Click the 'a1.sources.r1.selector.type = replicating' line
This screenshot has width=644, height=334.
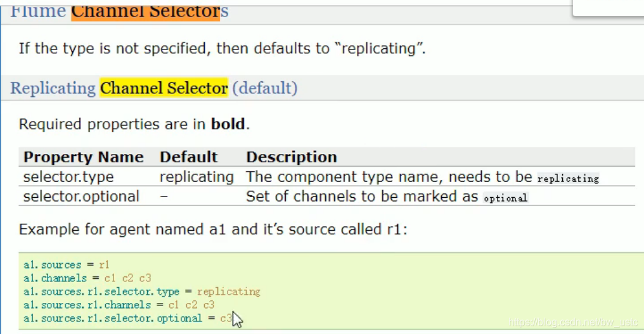tap(142, 292)
